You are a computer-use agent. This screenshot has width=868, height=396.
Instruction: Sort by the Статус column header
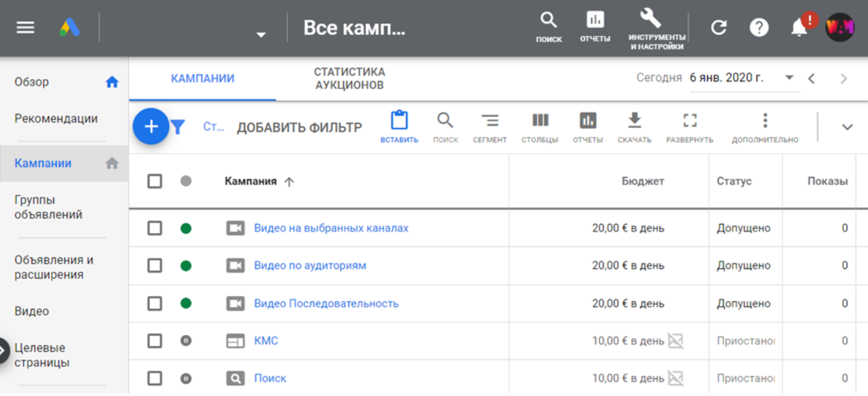734,181
